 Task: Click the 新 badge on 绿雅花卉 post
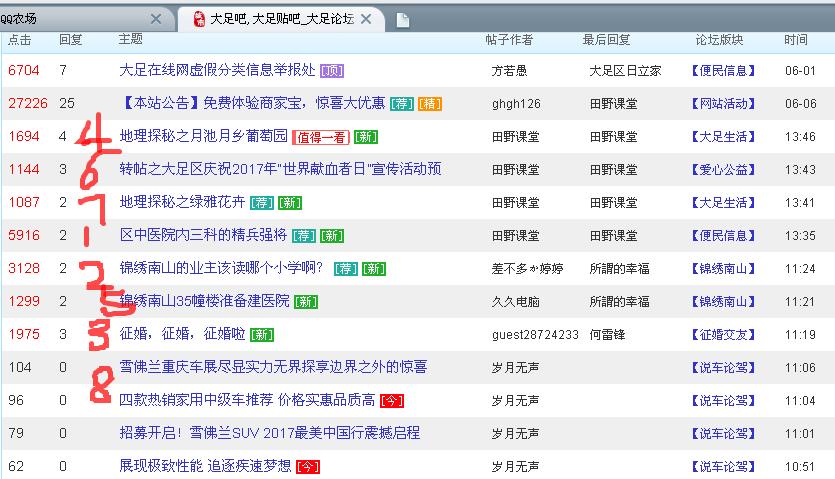290,203
